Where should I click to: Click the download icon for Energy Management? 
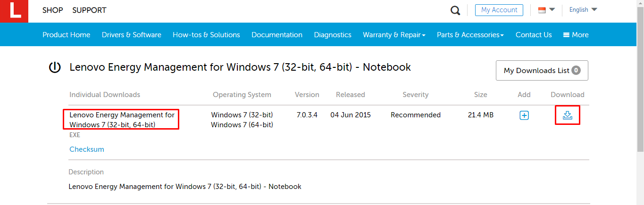tap(568, 115)
